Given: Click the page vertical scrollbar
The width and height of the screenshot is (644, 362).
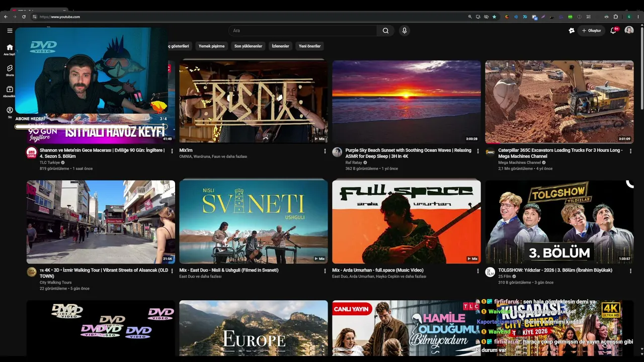Looking at the screenshot, I should pyautogui.click(x=642, y=68).
